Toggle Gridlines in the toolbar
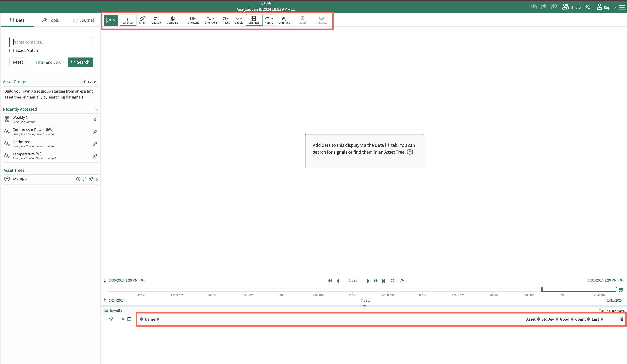This screenshot has height=364, width=627. click(254, 20)
